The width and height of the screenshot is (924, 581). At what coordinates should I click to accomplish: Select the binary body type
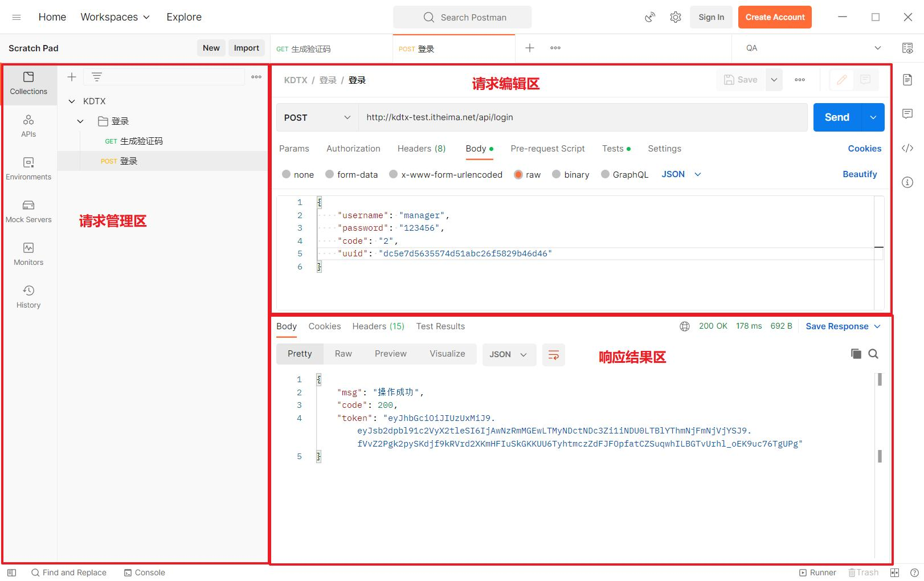pos(556,174)
